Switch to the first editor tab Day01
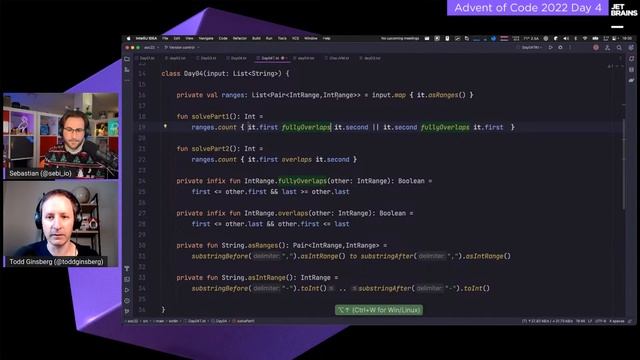 click(145, 58)
